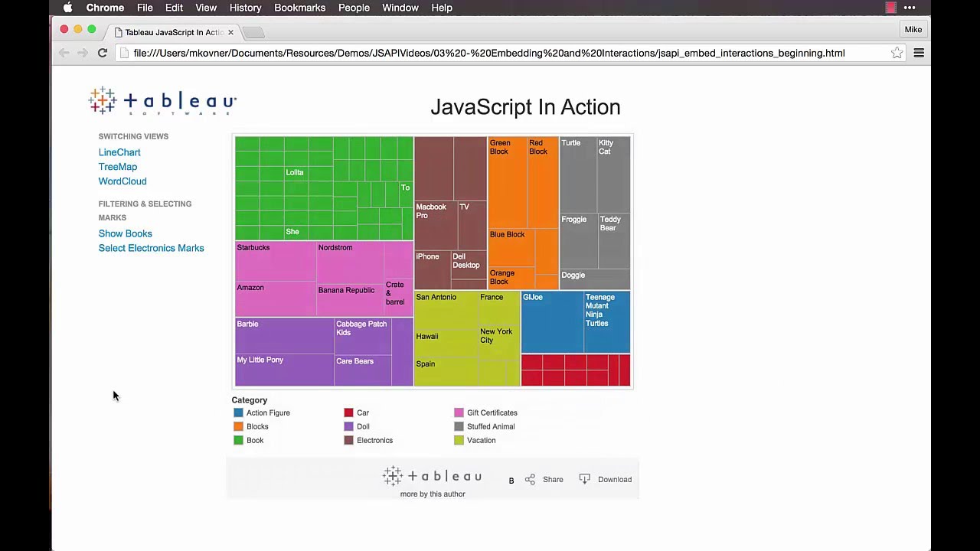This screenshot has width=980, height=551.
Task: Click the Blocks legend swatch
Action: tap(238, 427)
